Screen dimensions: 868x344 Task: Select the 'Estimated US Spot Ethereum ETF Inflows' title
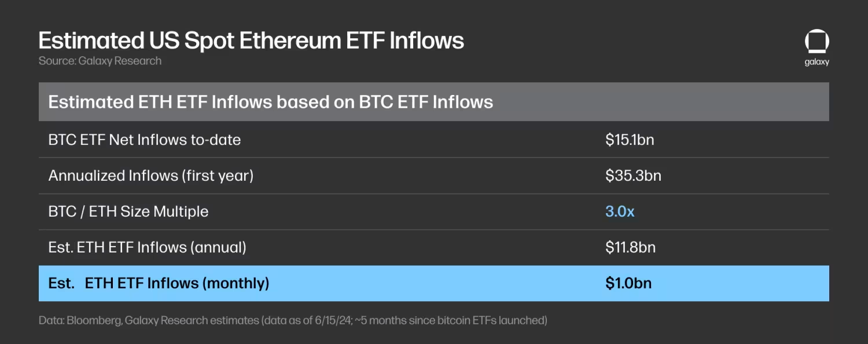pyautogui.click(x=251, y=41)
